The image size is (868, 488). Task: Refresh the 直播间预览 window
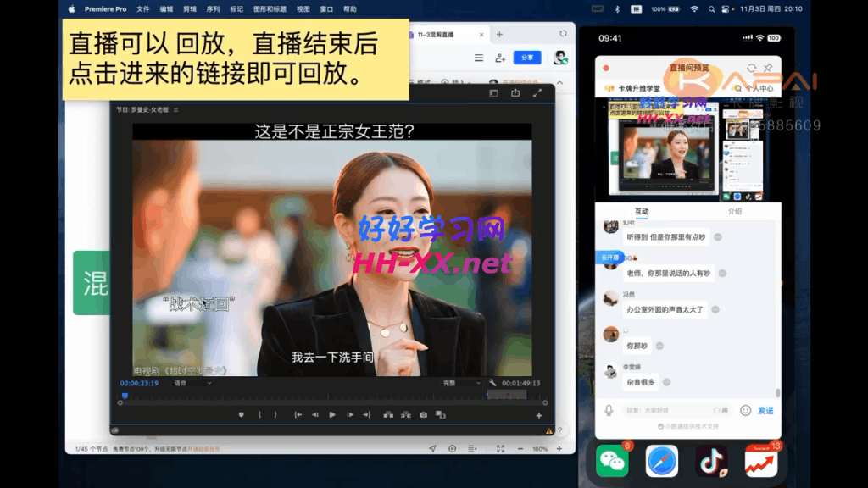point(751,68)
